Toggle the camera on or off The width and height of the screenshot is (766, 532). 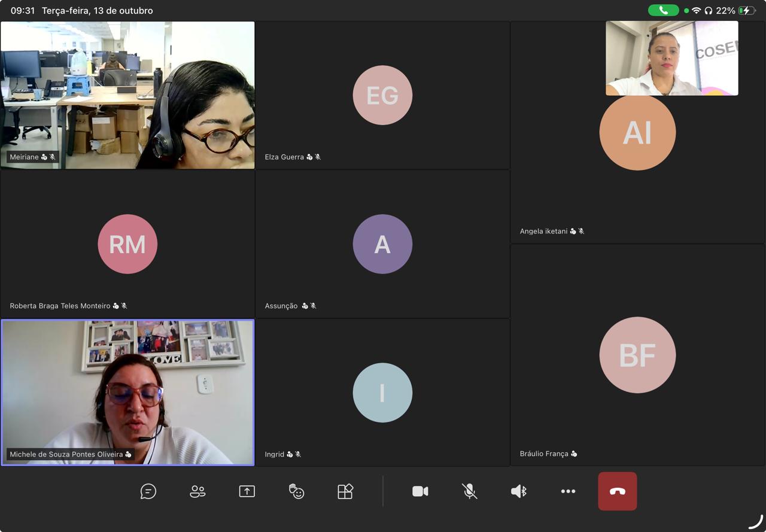point(420,491)
